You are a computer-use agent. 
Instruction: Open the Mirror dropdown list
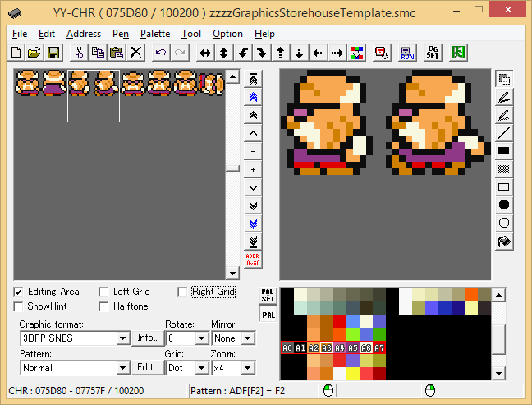tap(248, 338)
